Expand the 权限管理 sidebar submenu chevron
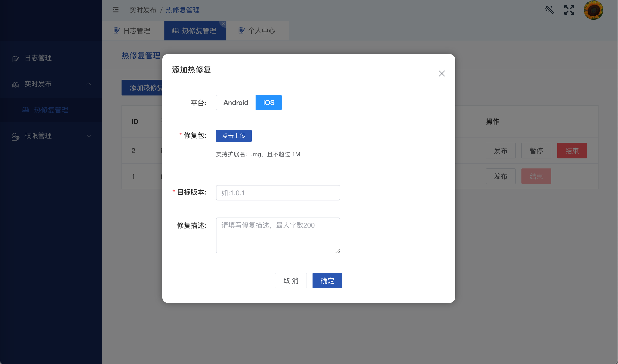This screenshot has height=364, width=618. 89,136
